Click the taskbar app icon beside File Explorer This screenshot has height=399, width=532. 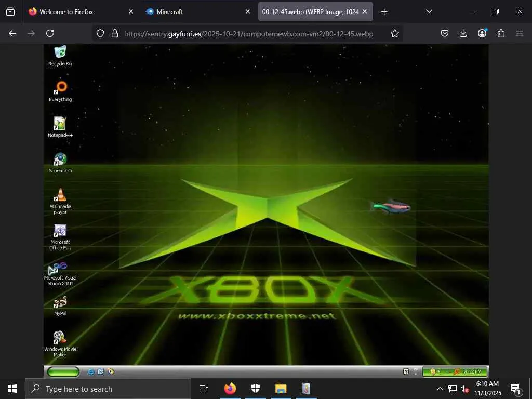click(307, 389)
